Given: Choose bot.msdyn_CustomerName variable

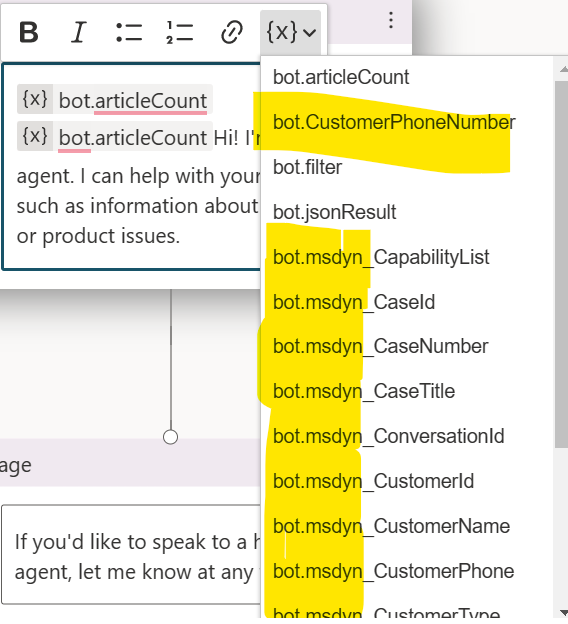Looking at the screenshot, I should 391,526.
